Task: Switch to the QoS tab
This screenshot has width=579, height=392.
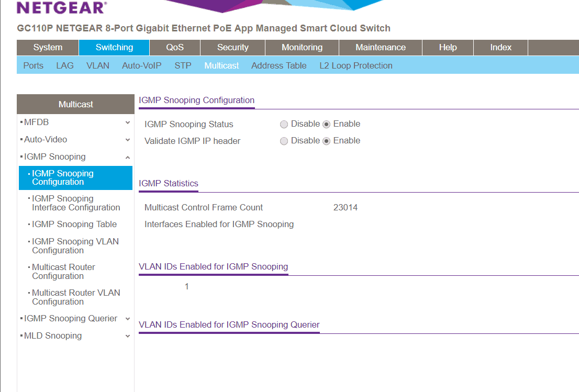Action: click(x=175, y=48)
